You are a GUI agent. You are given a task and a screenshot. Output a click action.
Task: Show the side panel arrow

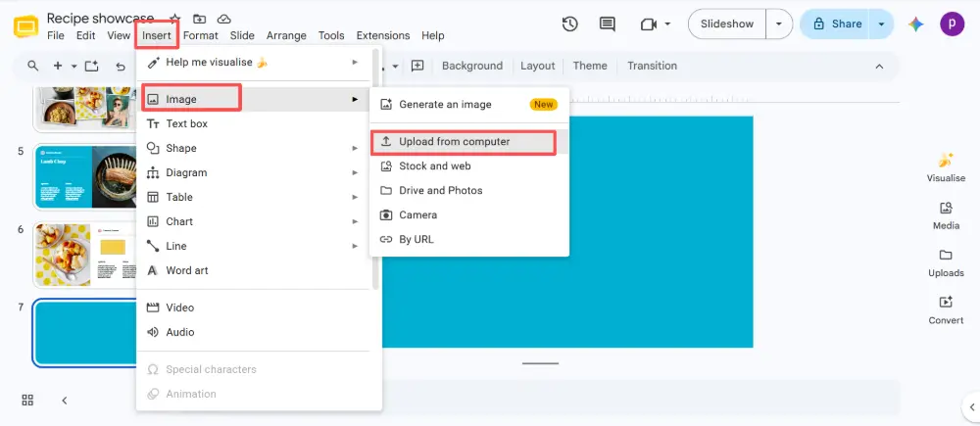(x=972, y=406)
